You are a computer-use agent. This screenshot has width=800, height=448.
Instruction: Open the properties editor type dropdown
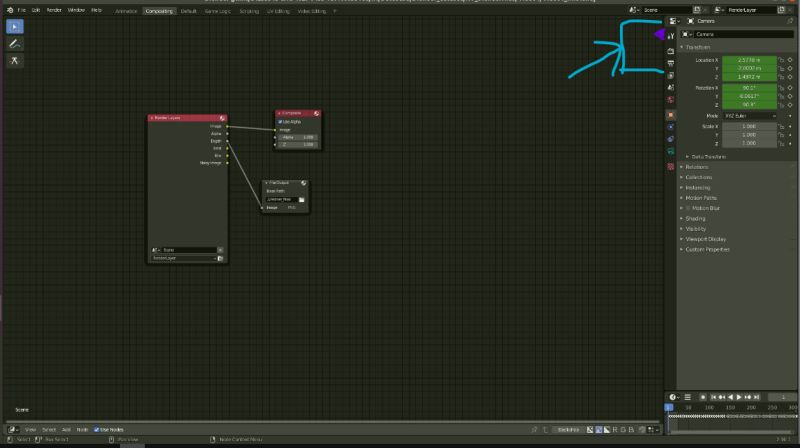pyautogui.click(x=674, y=21)
